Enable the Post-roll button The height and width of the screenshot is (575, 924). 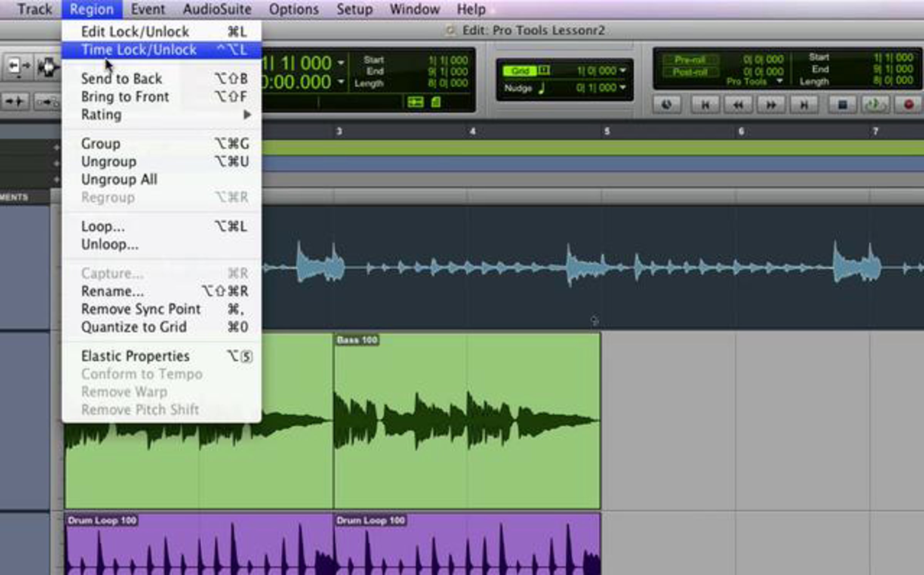click(x=690, y=72)
